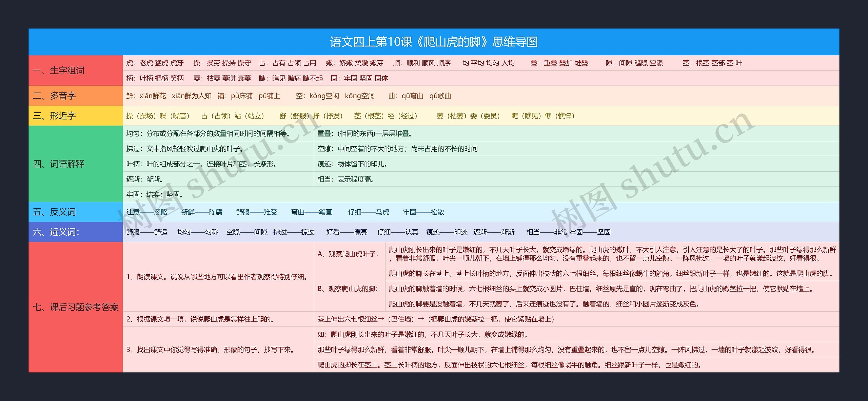Click the last row 爬山虎的脚长在茎上…也是嫩红的。

(576, 365)
